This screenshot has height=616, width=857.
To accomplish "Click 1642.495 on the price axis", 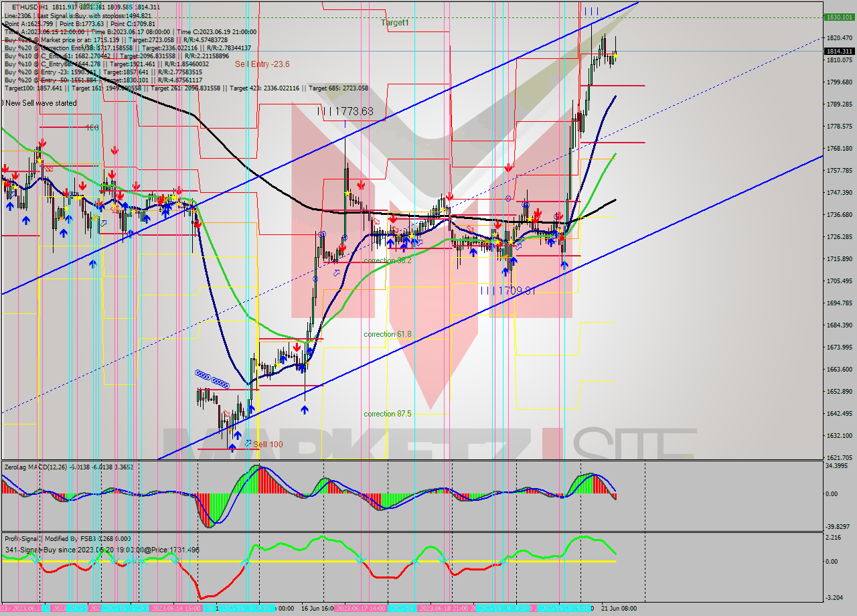I will coord(840,414).
